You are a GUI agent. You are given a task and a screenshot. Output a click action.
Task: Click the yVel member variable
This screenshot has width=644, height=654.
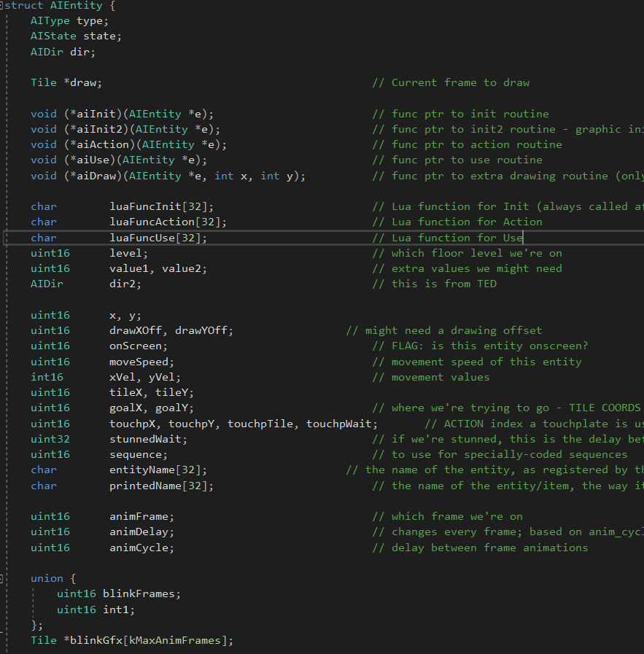162,378
